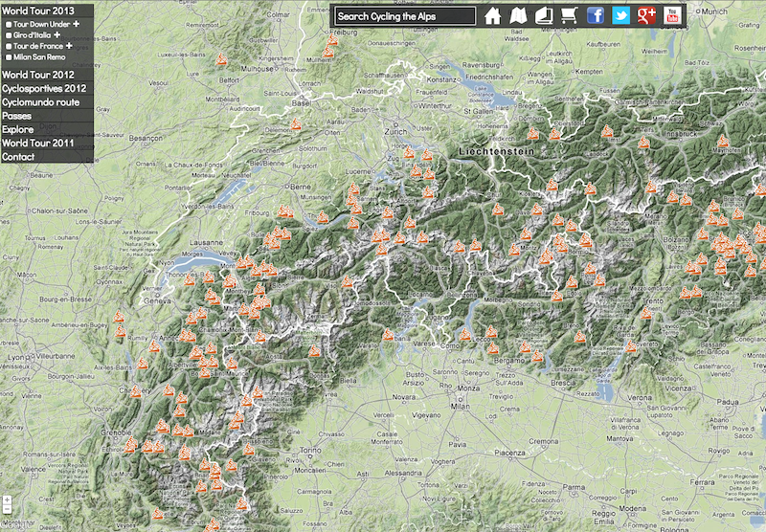Image resolution: width=766 pixels, height=532 pixels.
Task: Focus the Search Cycling the Alps field
Action: coord(405,16)
